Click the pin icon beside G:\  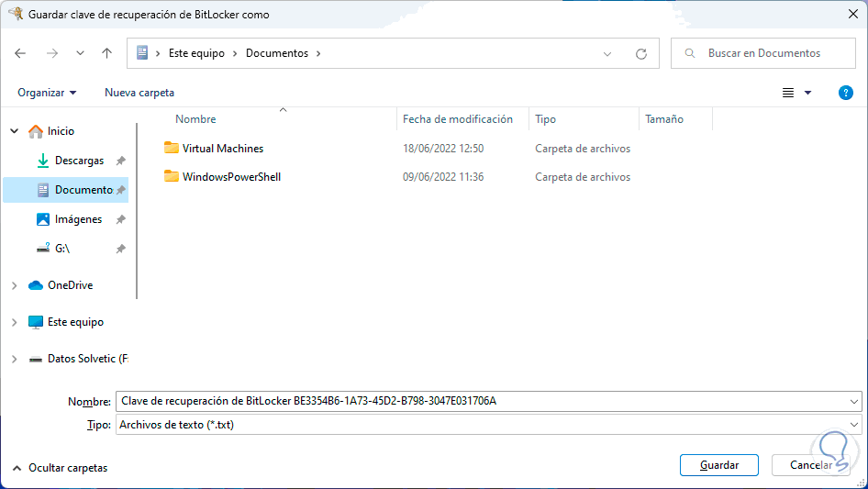pos(121,249)
